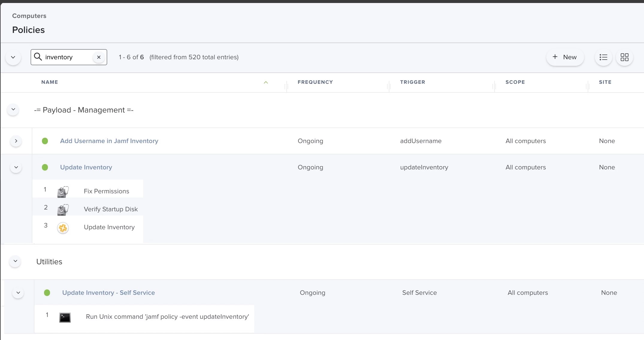This screenshot has height=340, width=644.
Task: Click the filtered from 520 total entries text
Action: tap(194, 57)
